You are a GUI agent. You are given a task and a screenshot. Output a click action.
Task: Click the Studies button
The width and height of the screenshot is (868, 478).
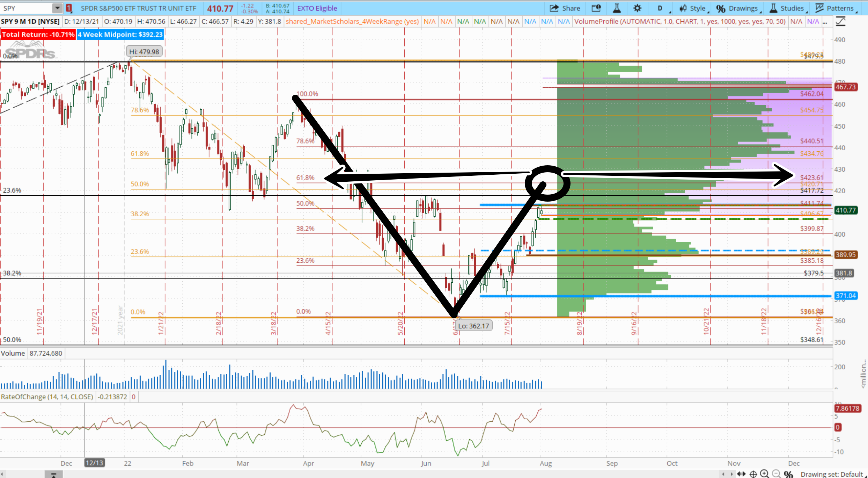[787, 8]
